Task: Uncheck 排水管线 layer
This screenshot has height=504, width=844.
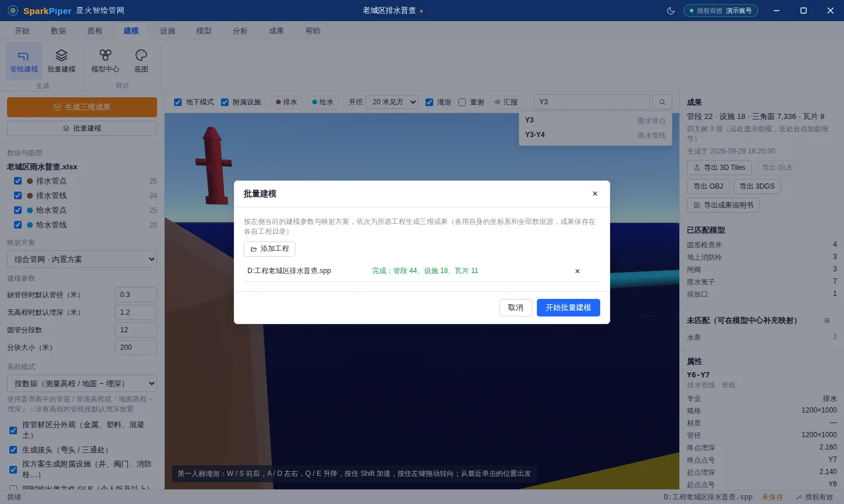Action: click(18, 196)
